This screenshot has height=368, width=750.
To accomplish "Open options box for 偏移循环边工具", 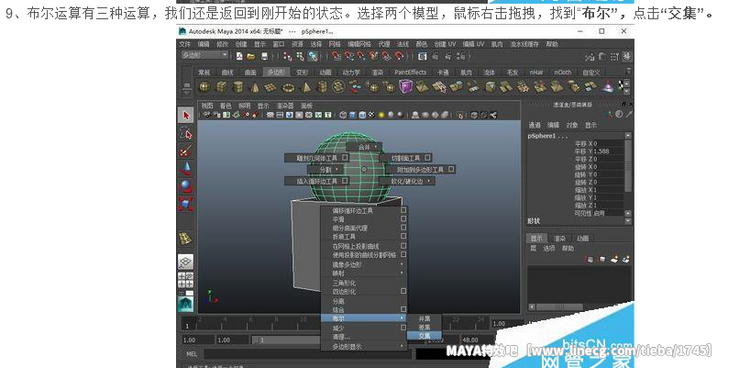I will [404, 210].
